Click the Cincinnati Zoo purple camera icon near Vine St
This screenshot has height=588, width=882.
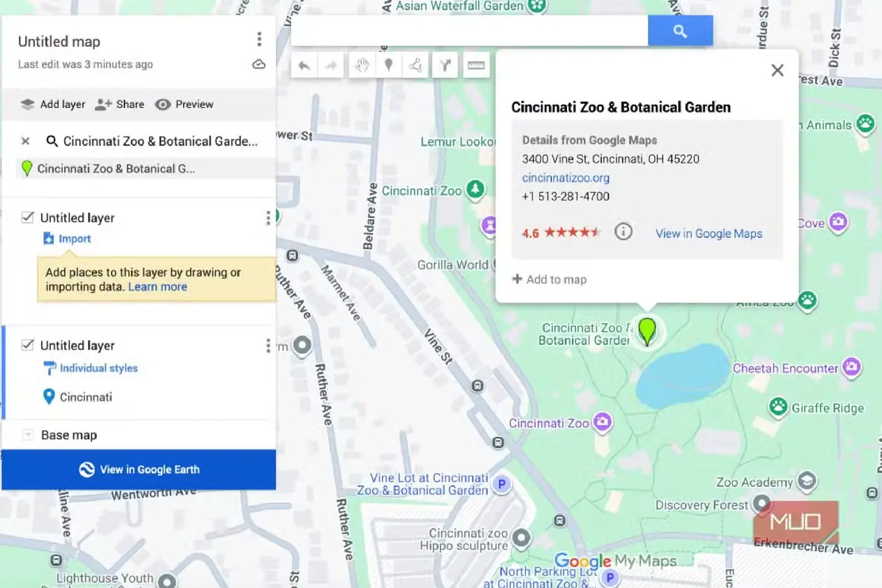coord(602,421)
